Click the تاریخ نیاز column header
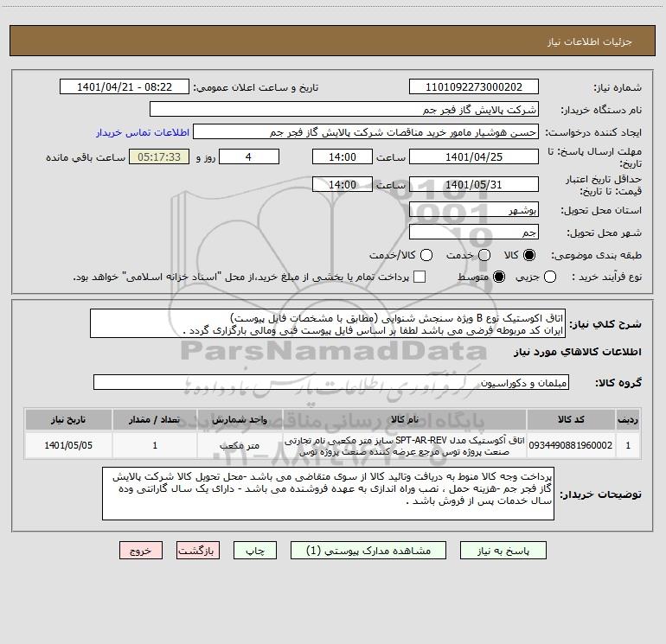Screen dimensions: 666x644 pyautogui.click(x=68, y=419)
